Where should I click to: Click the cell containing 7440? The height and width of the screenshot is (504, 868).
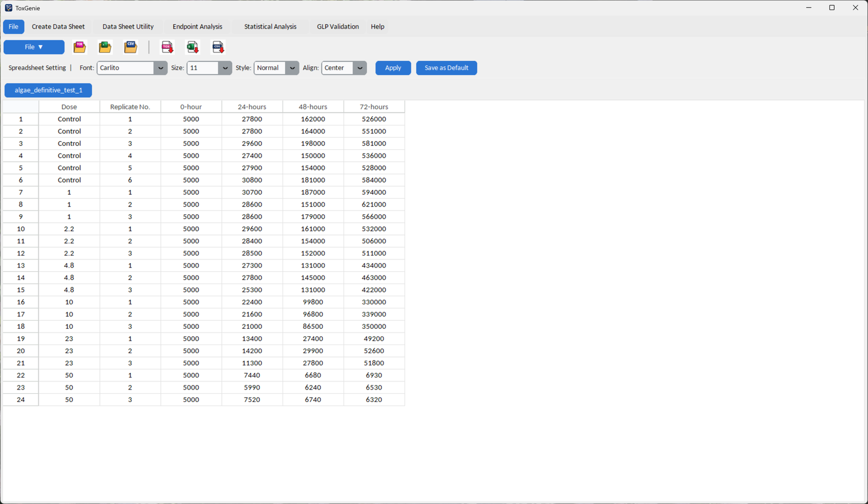pyautogui.click(x=252, y=375)
